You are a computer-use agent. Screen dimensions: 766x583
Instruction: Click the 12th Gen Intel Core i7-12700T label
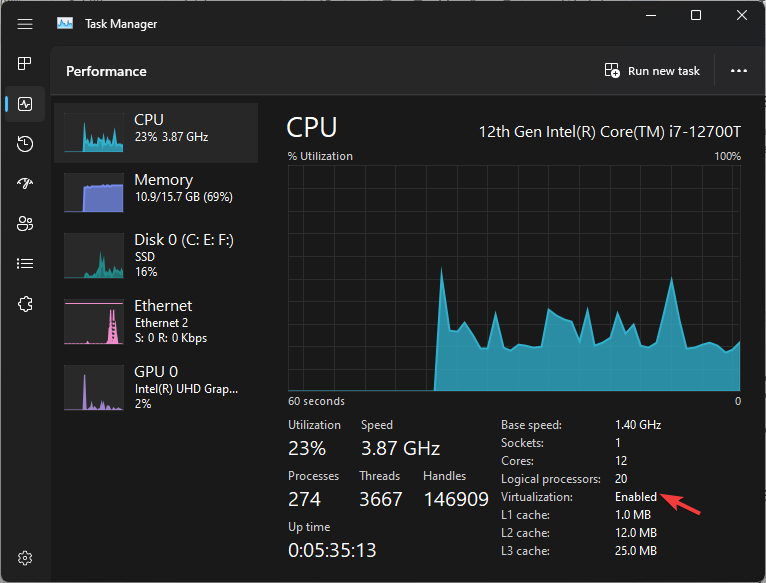point(610,132)
